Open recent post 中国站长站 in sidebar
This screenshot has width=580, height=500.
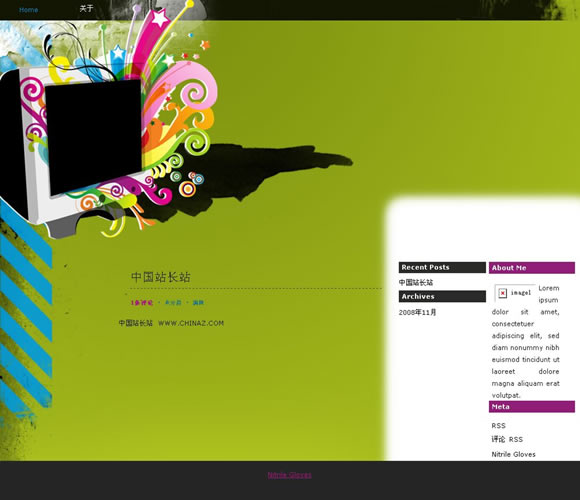click(416, 283)
